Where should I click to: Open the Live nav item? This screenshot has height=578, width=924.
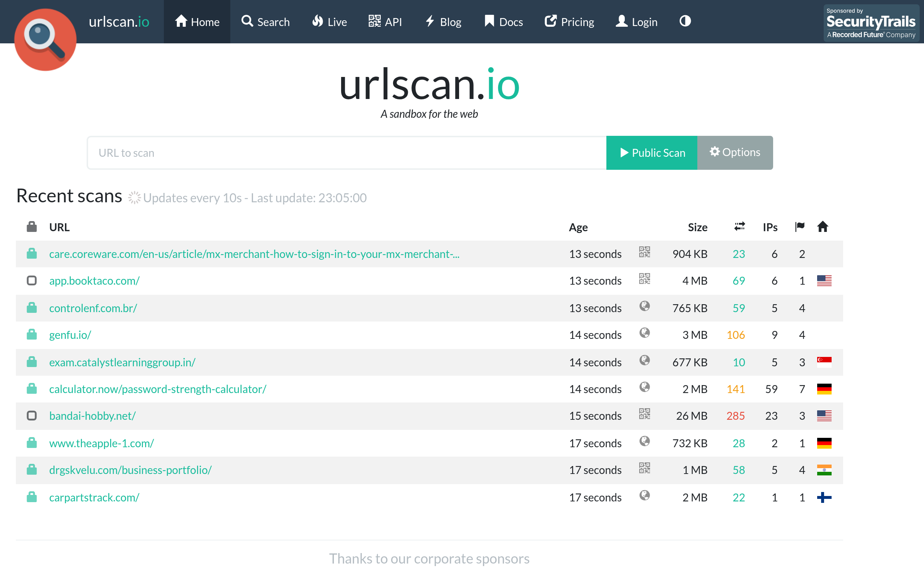point(329,21)
